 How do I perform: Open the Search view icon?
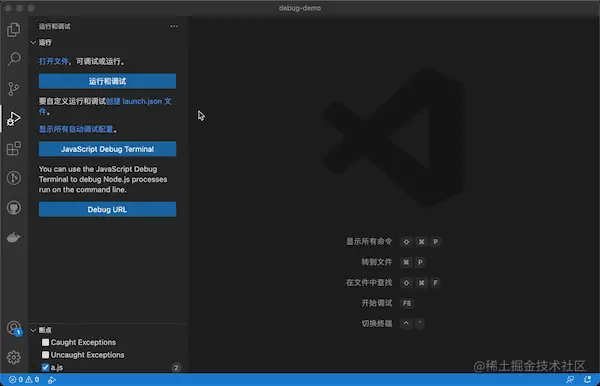tap(14, 59)
